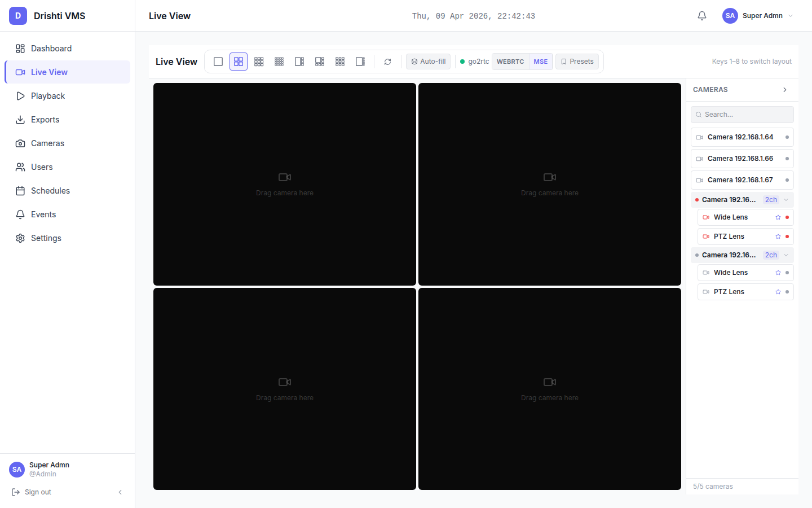812x508 pixels.
Task: Open the Playback section
Action: tap(48, 95)
